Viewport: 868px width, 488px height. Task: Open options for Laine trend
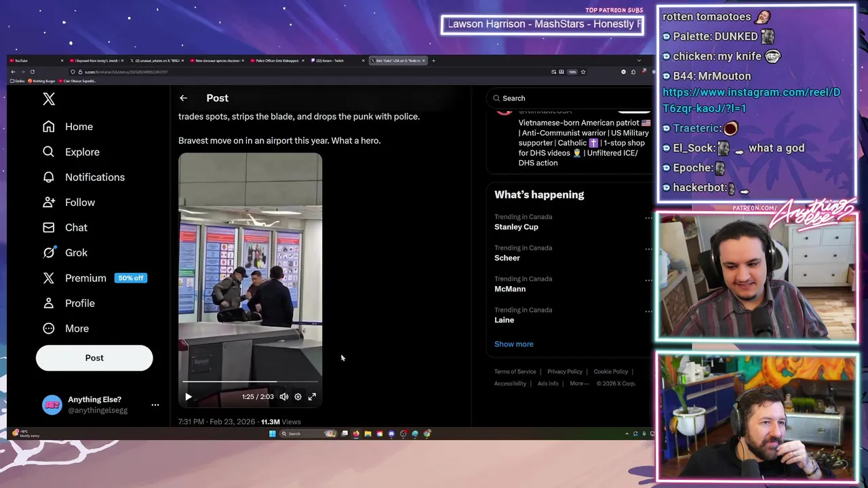click(648, 311)
